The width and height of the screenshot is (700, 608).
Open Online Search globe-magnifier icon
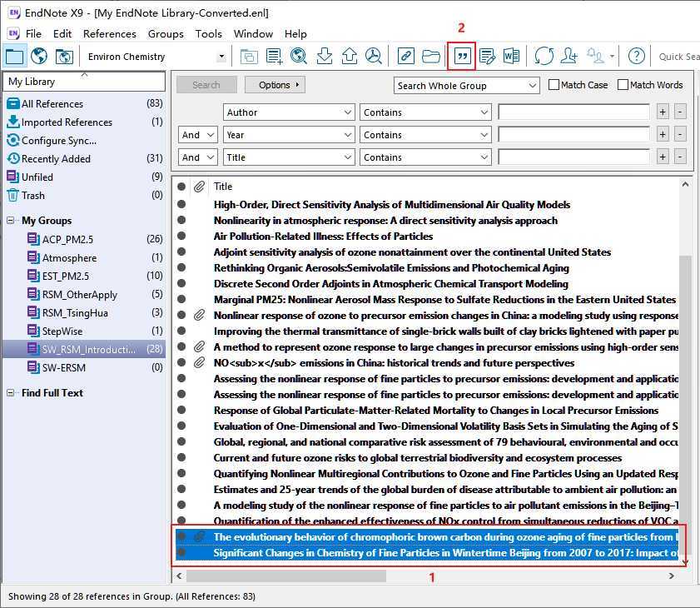[x=299, y=57]
